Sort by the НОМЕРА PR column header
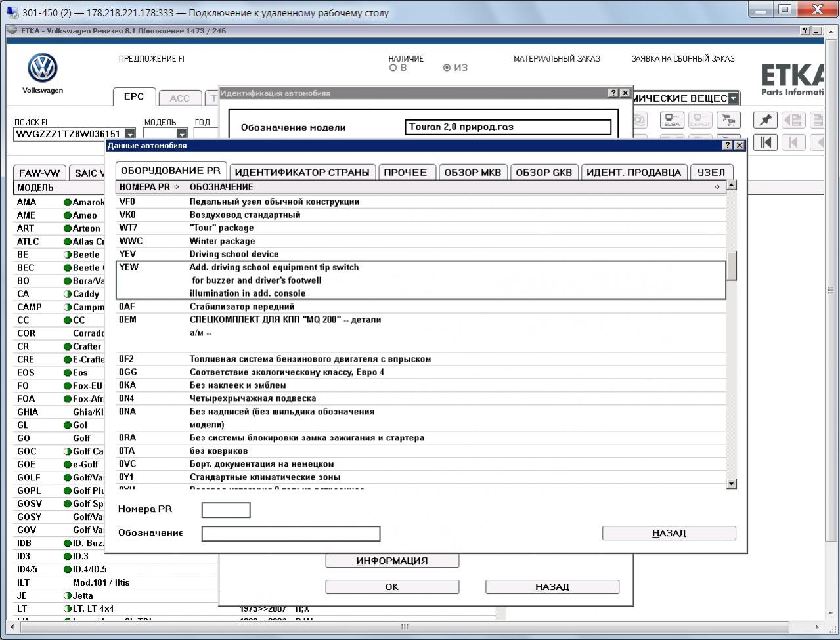Screen dimensions: 840x640 tap(148, 187)
